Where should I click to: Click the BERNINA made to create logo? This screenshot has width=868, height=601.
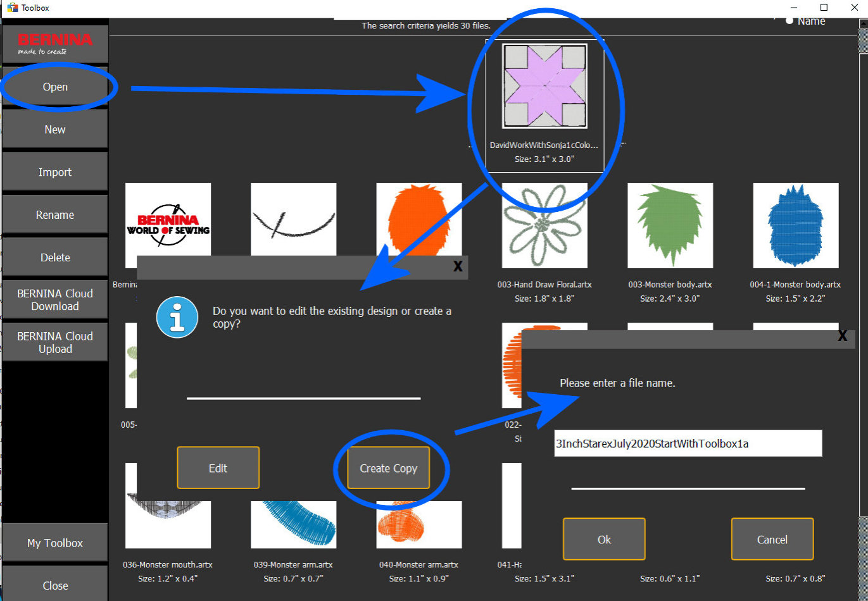(x=55, y=44)
